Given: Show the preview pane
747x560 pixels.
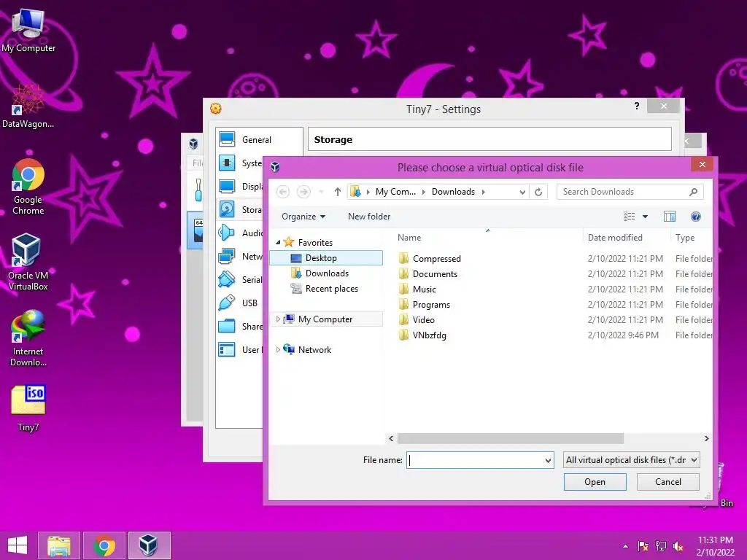Looking at the screenshot, I should 670,217.
